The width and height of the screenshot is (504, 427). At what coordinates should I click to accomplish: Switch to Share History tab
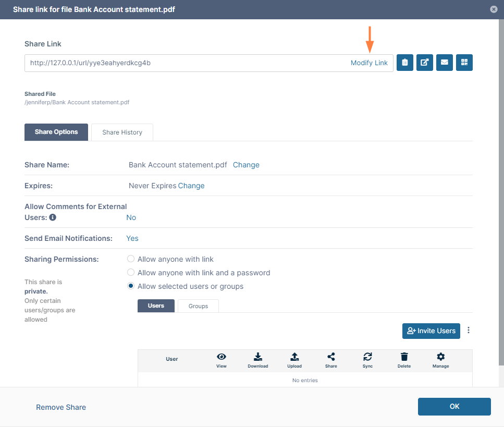click(x=122, y=132)
